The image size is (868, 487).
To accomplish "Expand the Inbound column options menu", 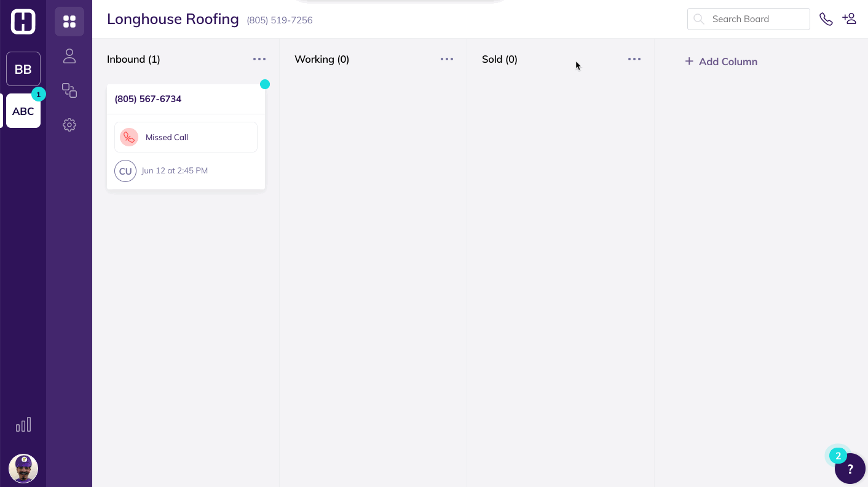I will 259,59.
